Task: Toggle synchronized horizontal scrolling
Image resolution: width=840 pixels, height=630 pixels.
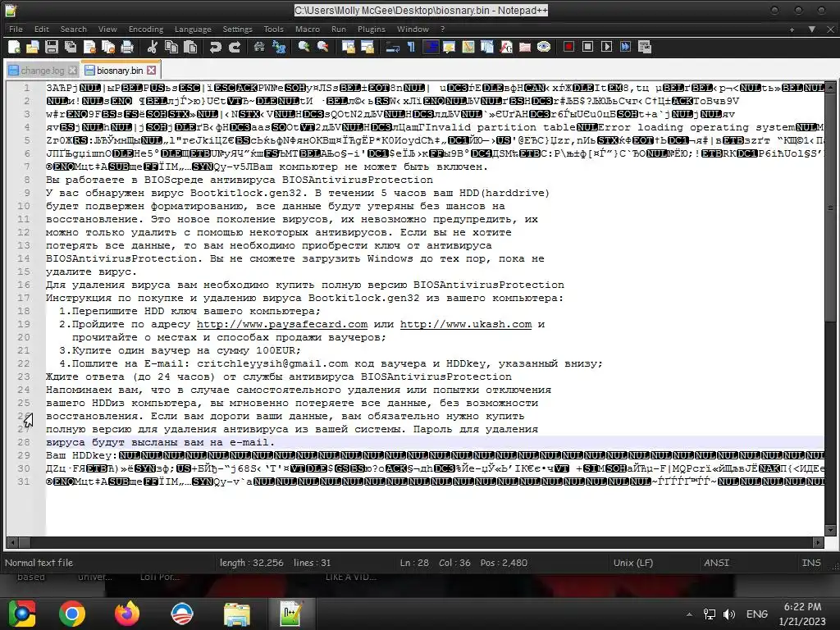Action: pyautogui.click(x=367, y=47)
